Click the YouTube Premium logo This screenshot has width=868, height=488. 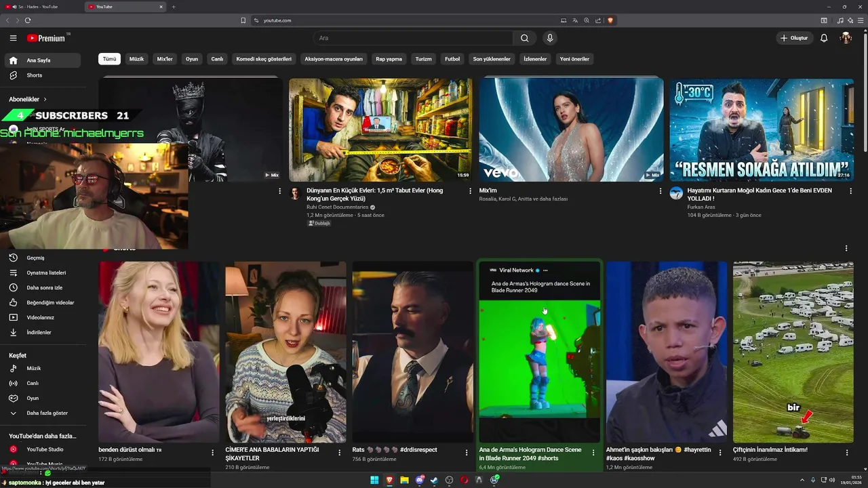[46, 38]
